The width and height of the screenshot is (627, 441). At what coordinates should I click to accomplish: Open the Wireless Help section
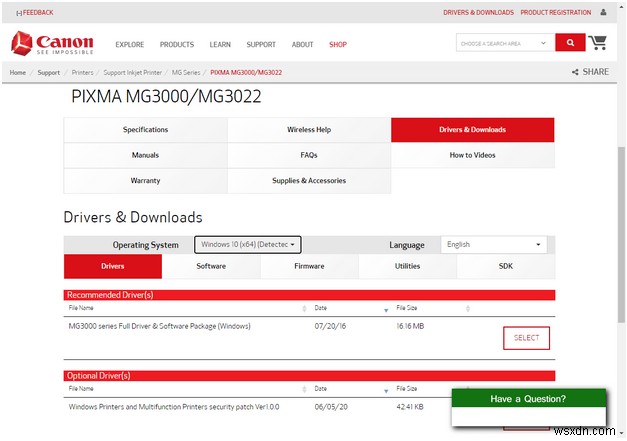pyautogui.click(x=309, y=130)
